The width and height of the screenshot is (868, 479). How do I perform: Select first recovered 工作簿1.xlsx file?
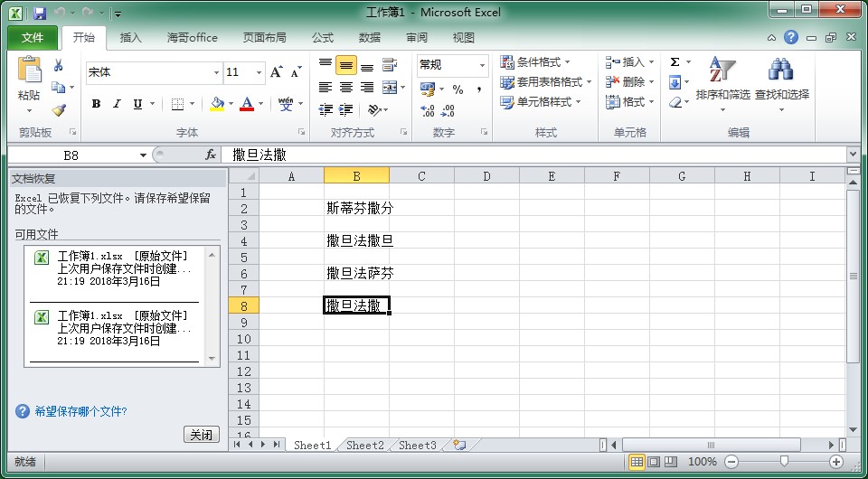pos(114,268)
